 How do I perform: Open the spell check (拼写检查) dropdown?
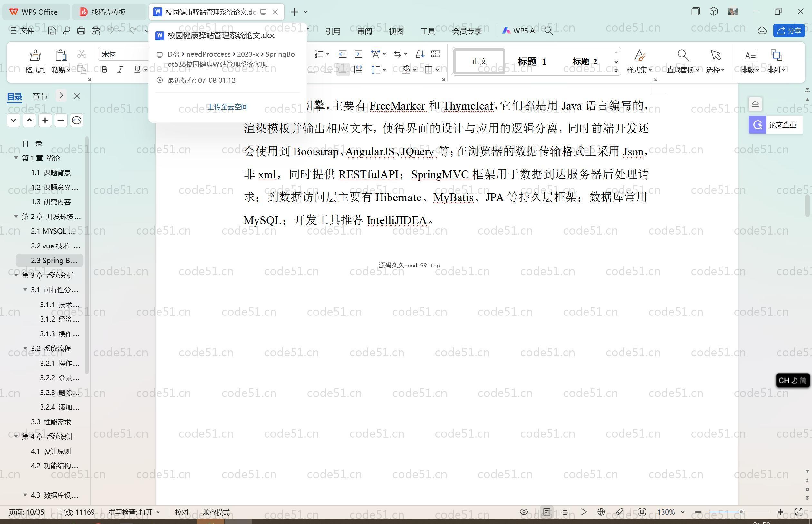158,512
